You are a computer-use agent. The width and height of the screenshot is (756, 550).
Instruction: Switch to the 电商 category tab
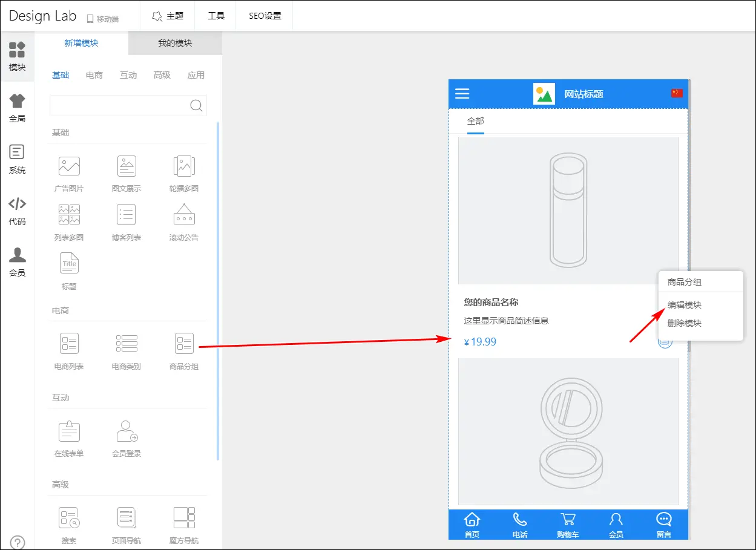coord(94,75)
